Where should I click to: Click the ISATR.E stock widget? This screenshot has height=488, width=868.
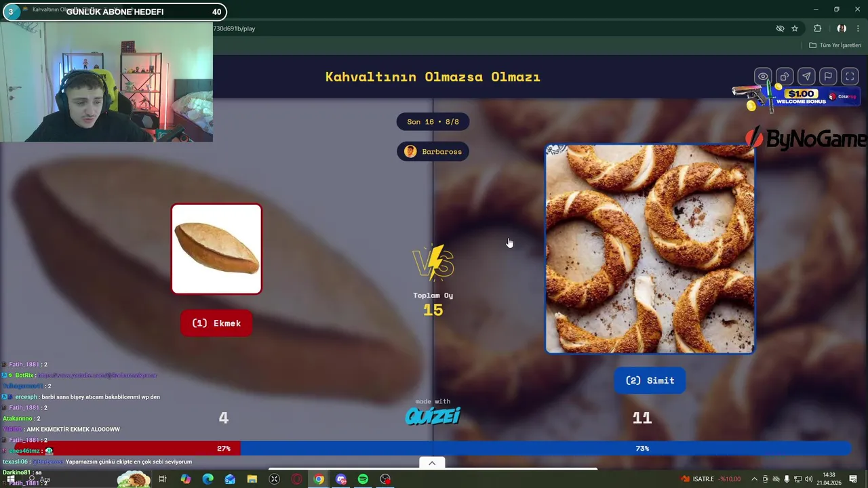tap(711, 479)
